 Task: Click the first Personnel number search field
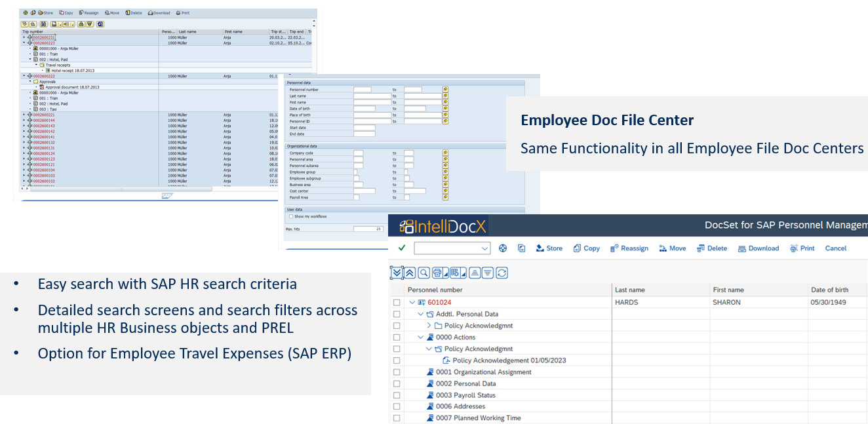pos(363,90)
